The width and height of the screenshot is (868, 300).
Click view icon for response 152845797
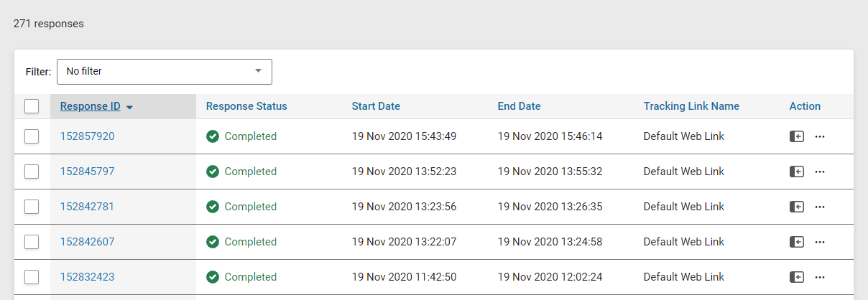click(796, 172)
